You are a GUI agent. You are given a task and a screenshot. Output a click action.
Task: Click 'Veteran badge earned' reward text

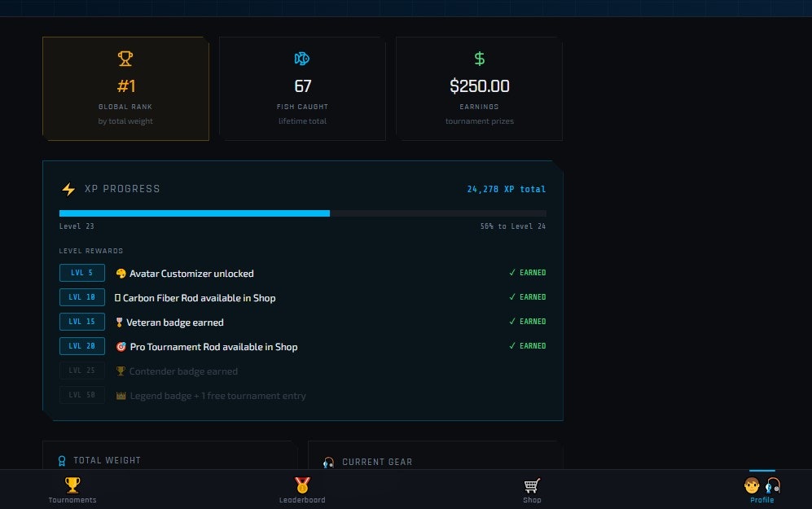point(175,322)
